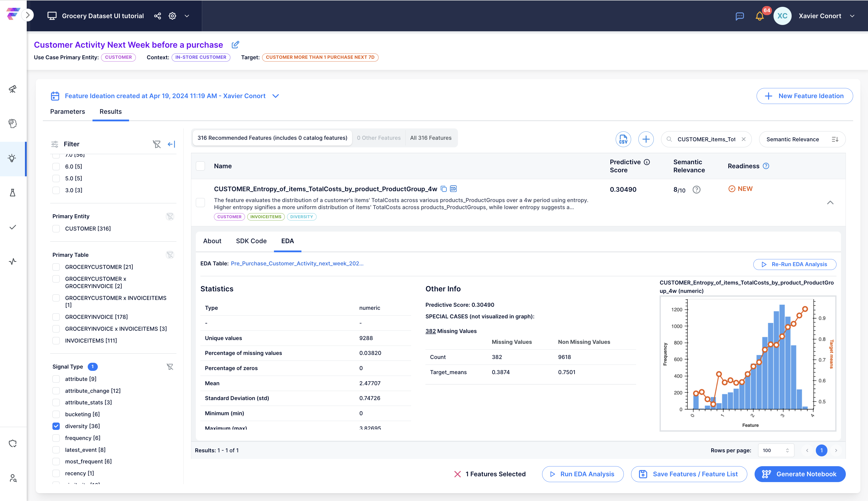Toggle sort order icon beside Semantic Relevance
Image resolution: width=868 pixels, height=501 pixels.
pos(835,139)
